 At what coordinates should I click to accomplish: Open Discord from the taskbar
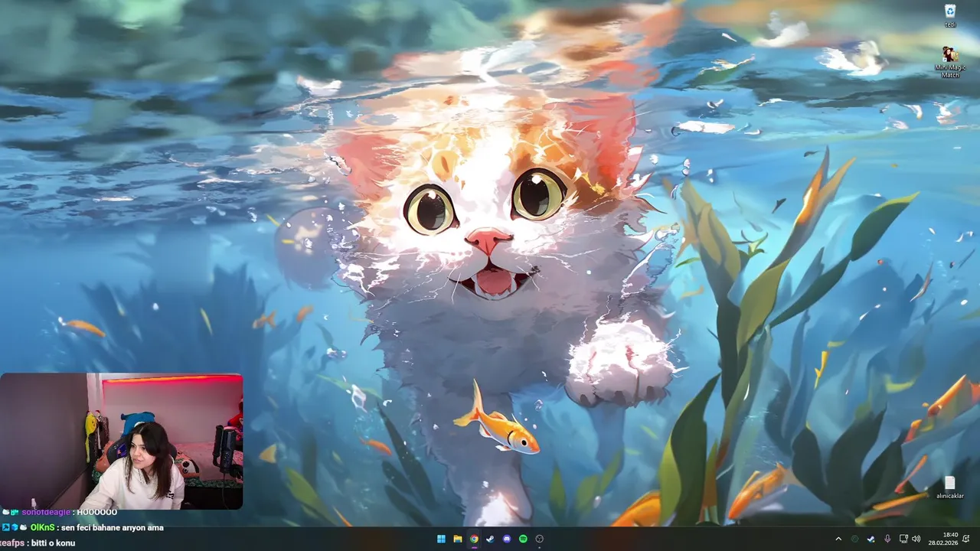click(507, 539)
